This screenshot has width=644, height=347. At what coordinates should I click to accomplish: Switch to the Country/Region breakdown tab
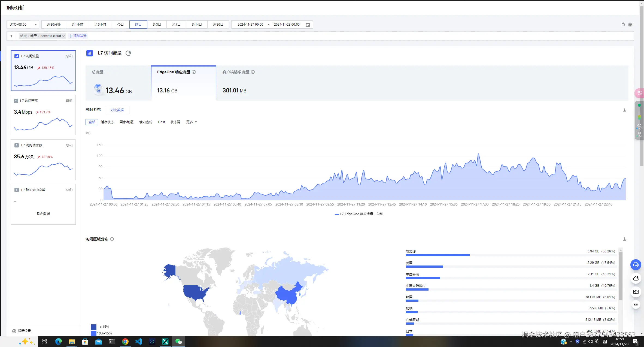126,122
